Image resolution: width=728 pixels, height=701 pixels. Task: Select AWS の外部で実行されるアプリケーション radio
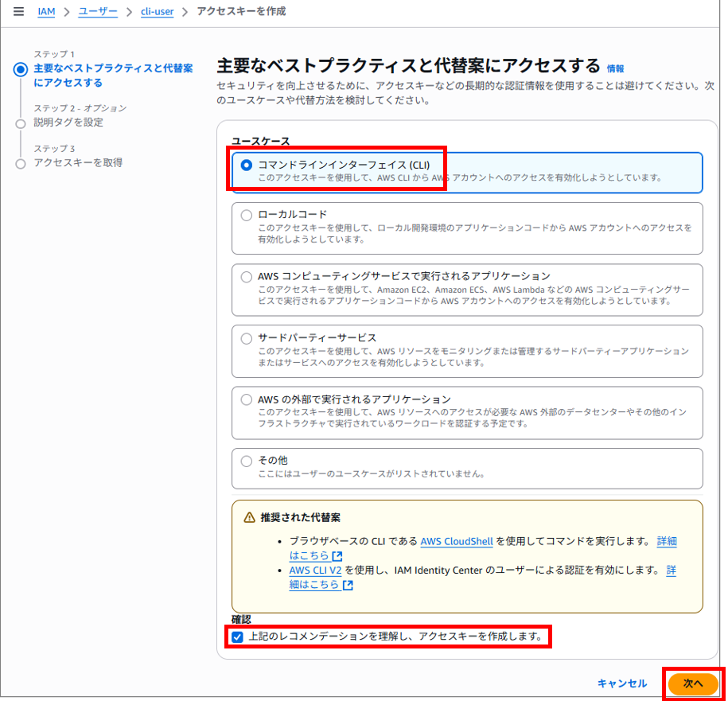tap(246, 399)
